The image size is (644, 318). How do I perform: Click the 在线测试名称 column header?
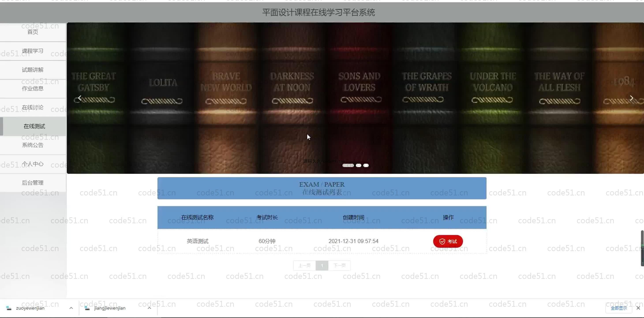(x=197, y=217)
